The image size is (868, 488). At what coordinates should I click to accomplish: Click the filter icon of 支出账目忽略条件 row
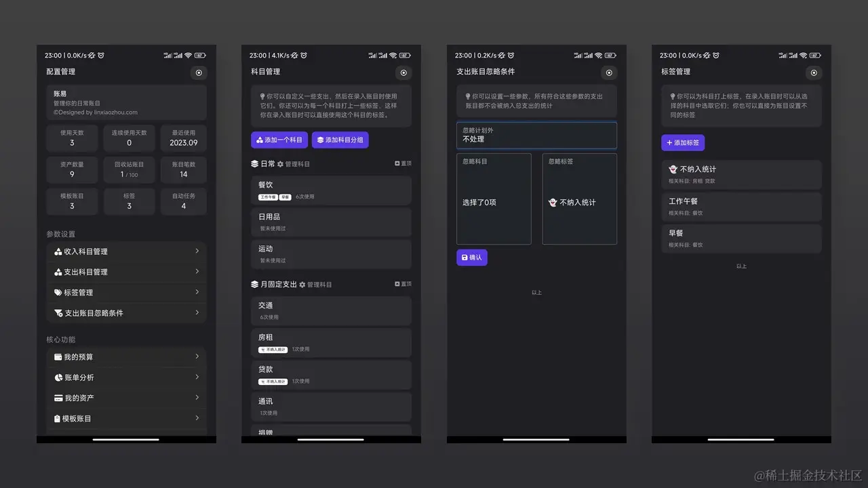click(x=58, y=313)
